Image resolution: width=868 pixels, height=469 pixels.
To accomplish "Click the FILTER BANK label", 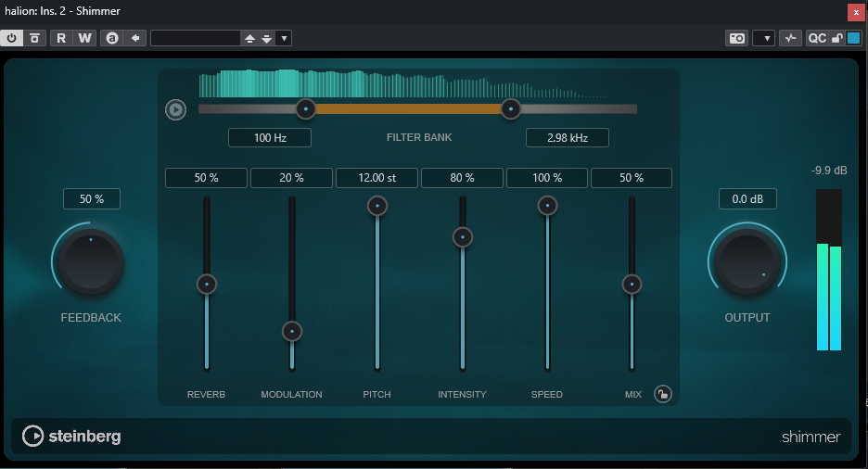I will (x=419, y=137).
